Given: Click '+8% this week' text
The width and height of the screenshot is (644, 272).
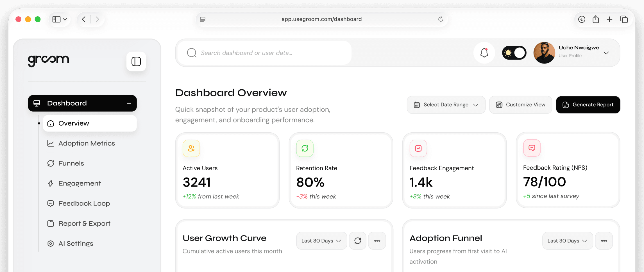Looking at the screenshot, I should (x=430, y=196).
